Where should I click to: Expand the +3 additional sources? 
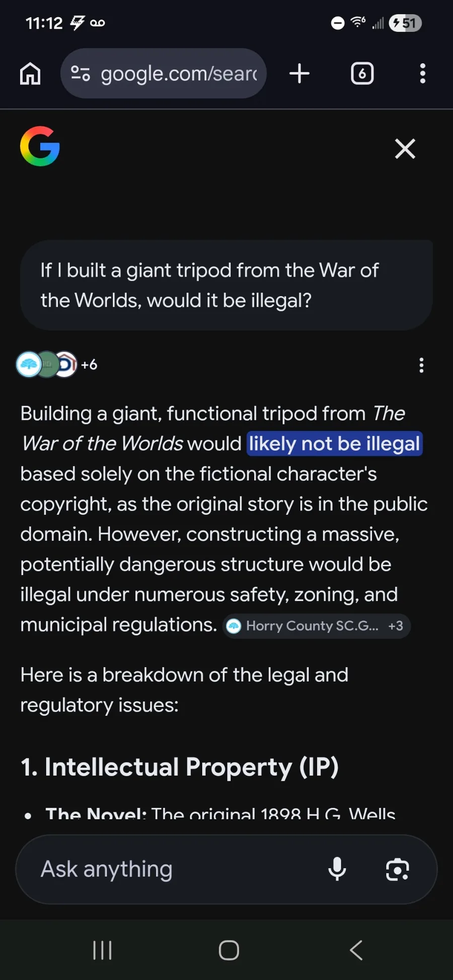pos(396,626)
